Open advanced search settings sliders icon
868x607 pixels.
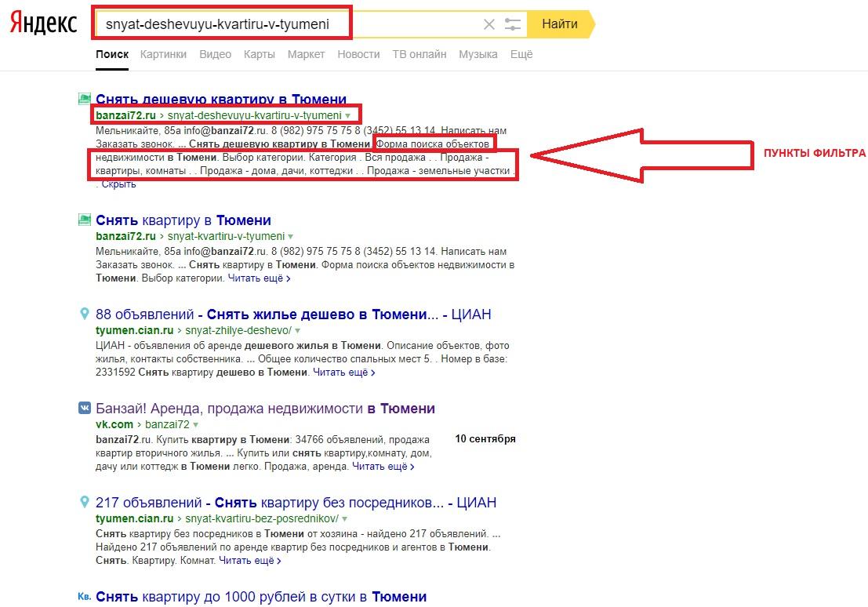coord(513,24)
